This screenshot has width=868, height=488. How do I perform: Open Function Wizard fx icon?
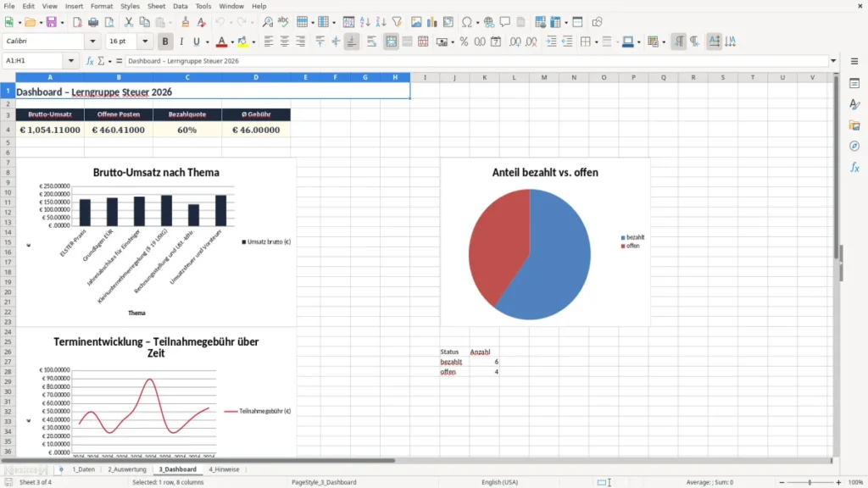pyautogui.click(x=90, y=61)
